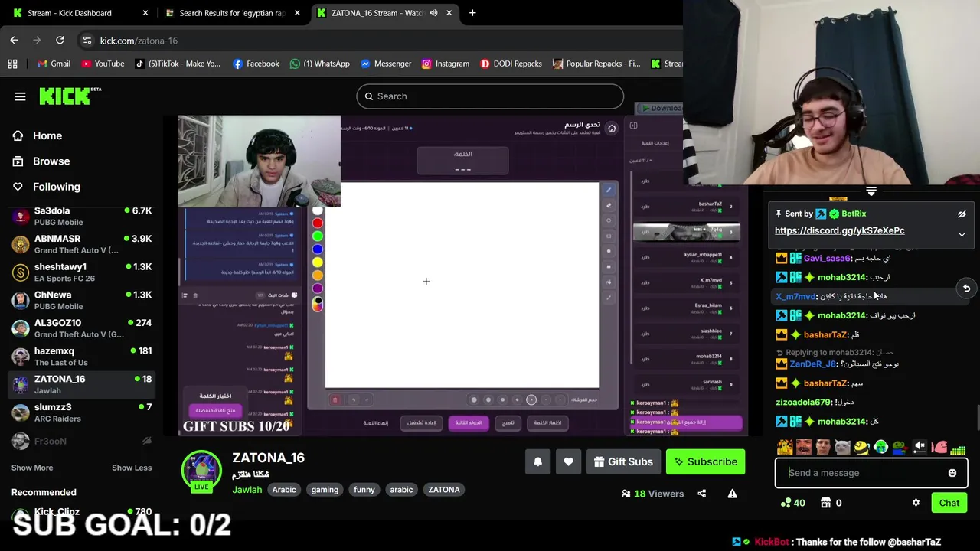Screen dimensions: 980x551
Task: Open (1) WhatsApp bookmark
Action: click(x=319, y=64)
